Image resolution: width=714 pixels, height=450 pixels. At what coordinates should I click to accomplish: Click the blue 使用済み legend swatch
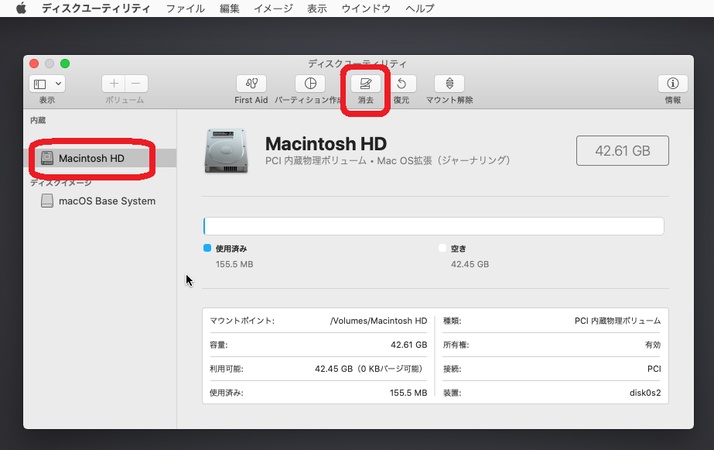tap(207, 248)
